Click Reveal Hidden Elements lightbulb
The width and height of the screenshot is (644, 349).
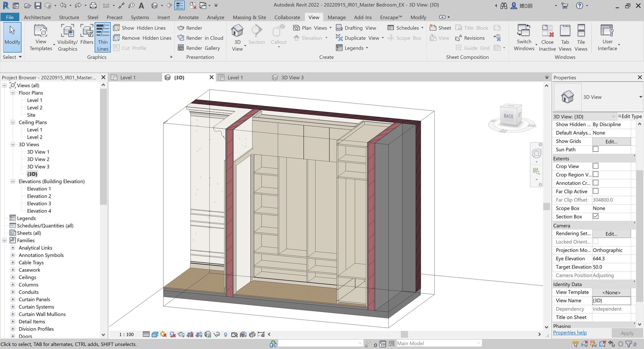[x=225, y=334]
